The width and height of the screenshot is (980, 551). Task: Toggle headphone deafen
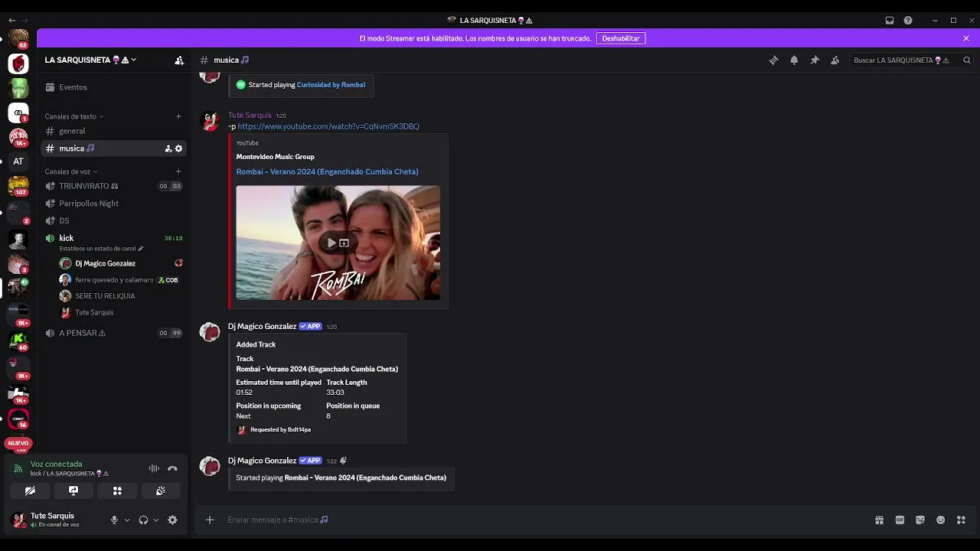click(143, 520)
